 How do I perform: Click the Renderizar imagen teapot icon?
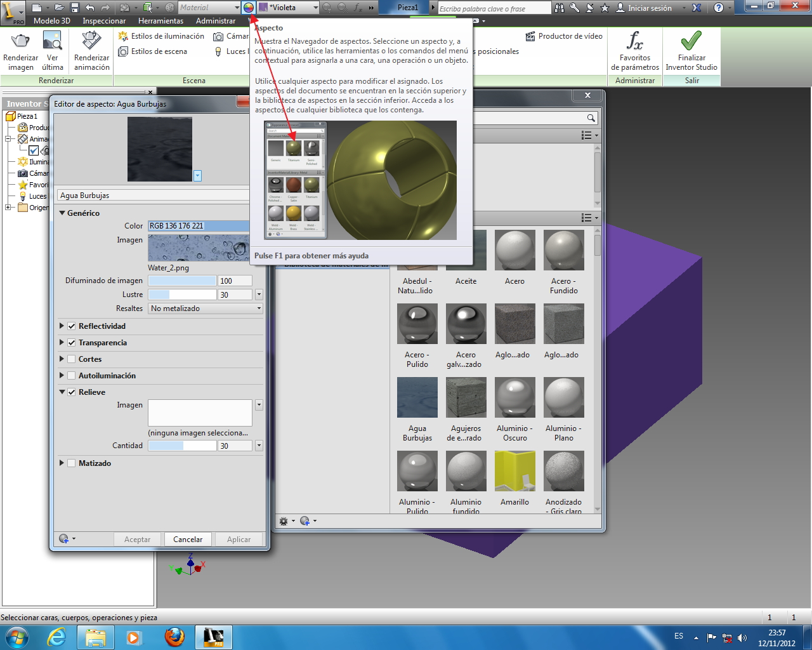pyautogui.click(x=20, y=42)
